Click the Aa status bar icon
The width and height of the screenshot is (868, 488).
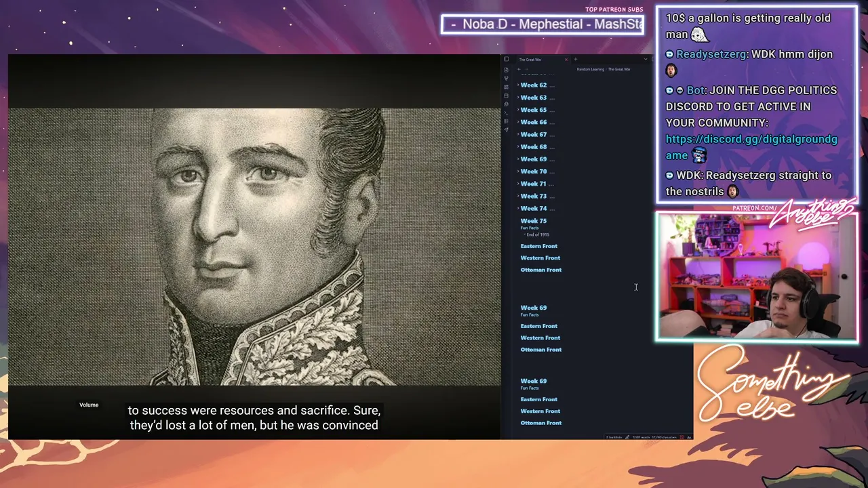[x=689, y=437]
